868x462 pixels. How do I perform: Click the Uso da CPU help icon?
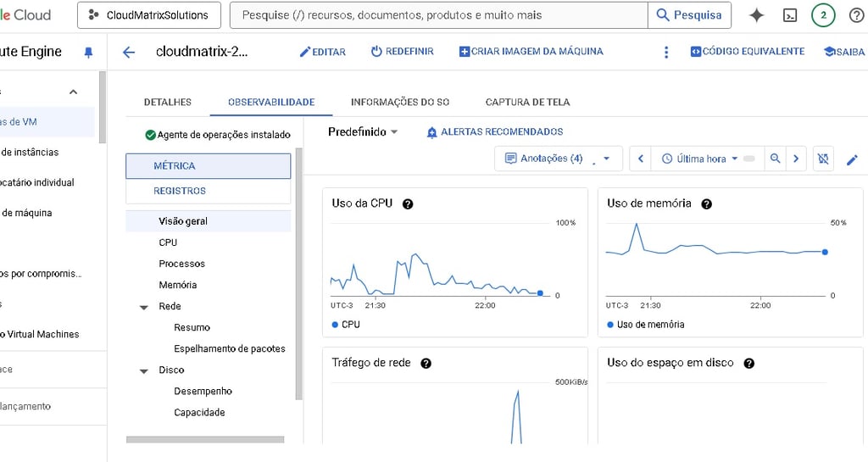click(408, 204)
